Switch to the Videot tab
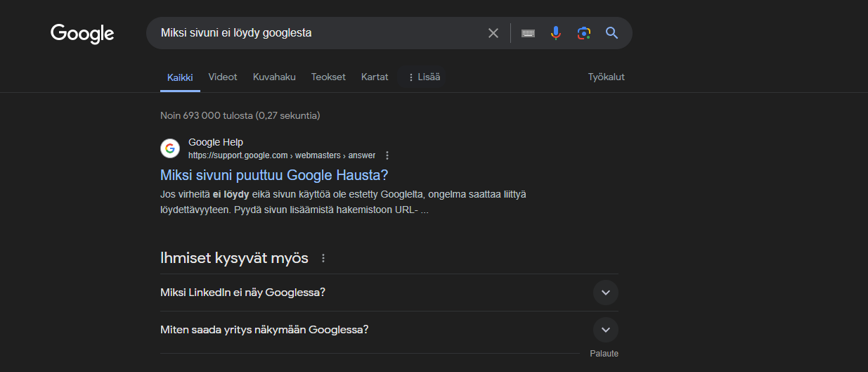Image resolution: width=868 pixels, height=372 pixels. click(223, 77)
